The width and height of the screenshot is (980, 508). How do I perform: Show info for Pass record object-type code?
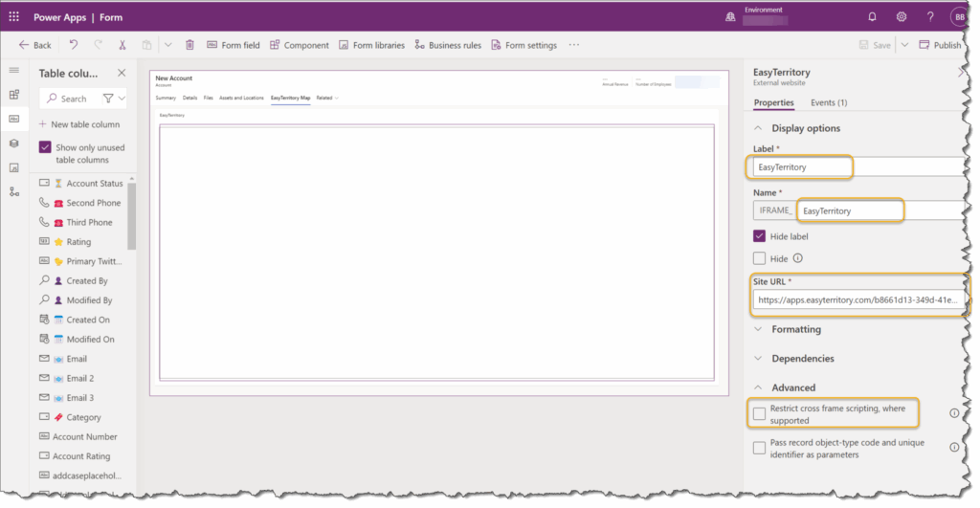pos(954,448)
